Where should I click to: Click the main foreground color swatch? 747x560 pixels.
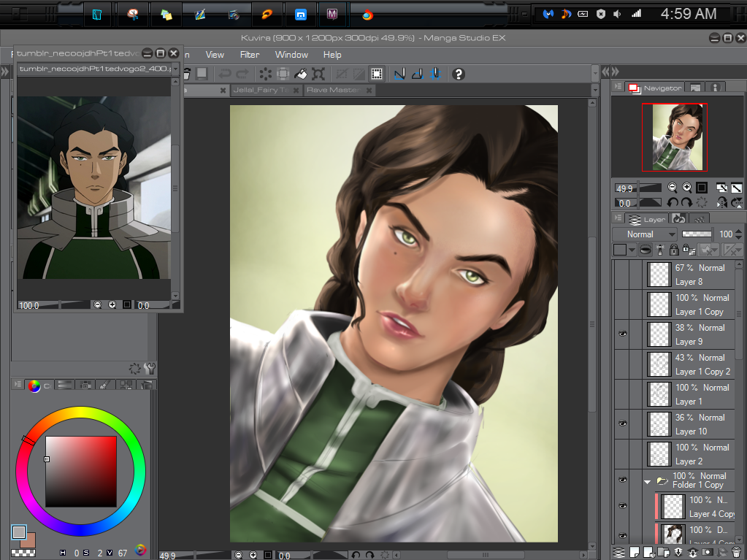tap(19, 532)
